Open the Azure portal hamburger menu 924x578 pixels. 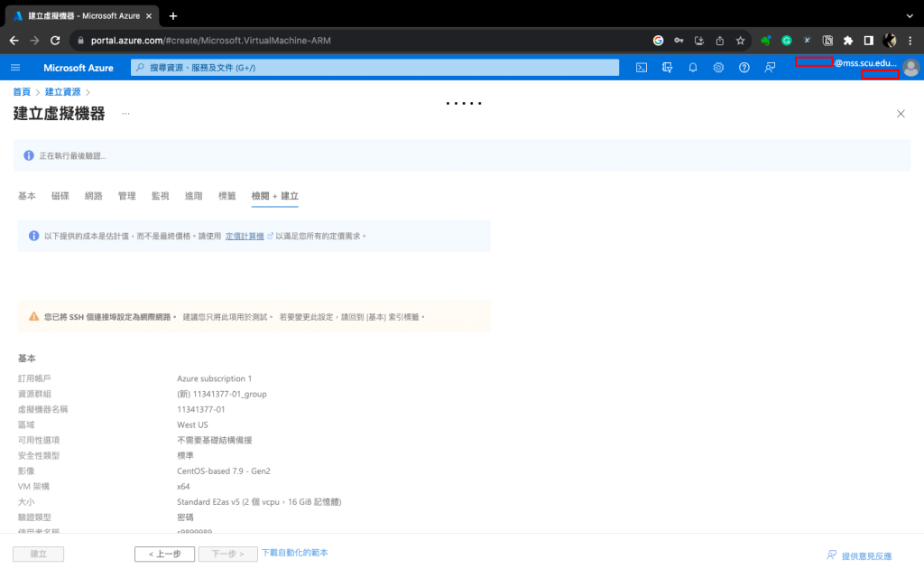(15, 68)
